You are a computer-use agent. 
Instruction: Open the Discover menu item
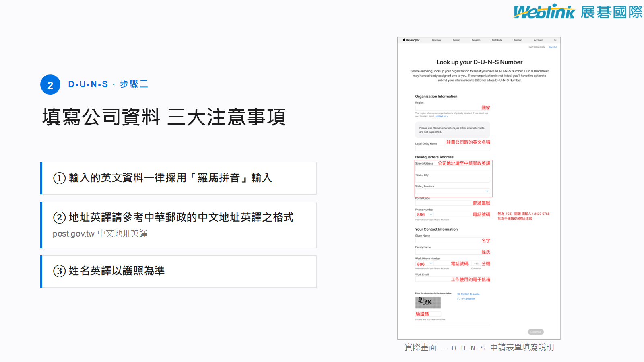[x=437, y=40]
